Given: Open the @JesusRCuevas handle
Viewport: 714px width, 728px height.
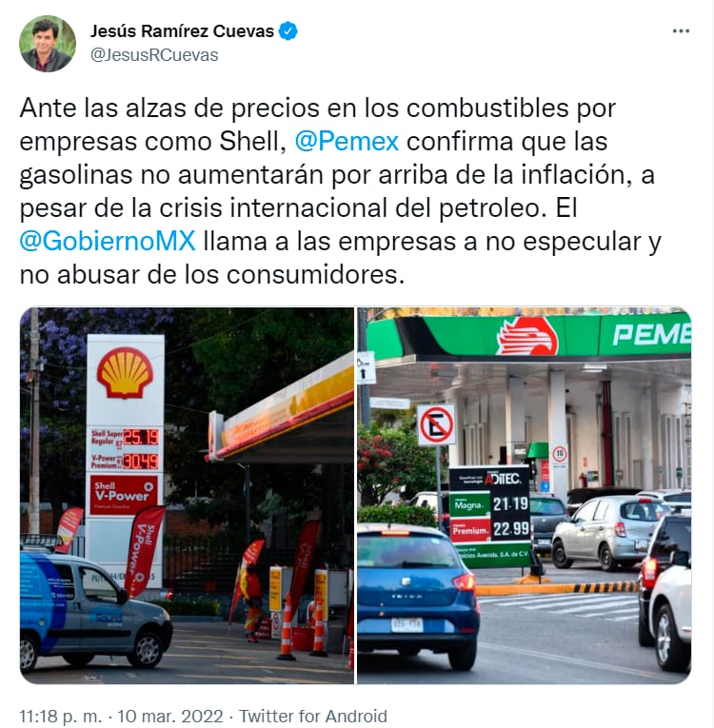Looking at the screenshot, I should (x=154, y=55).
